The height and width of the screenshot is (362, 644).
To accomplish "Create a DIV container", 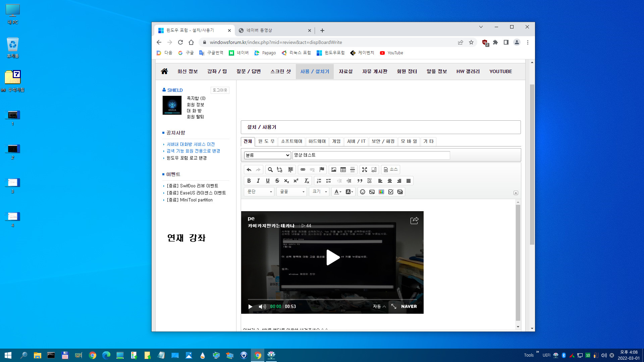I will click(369, 181).
